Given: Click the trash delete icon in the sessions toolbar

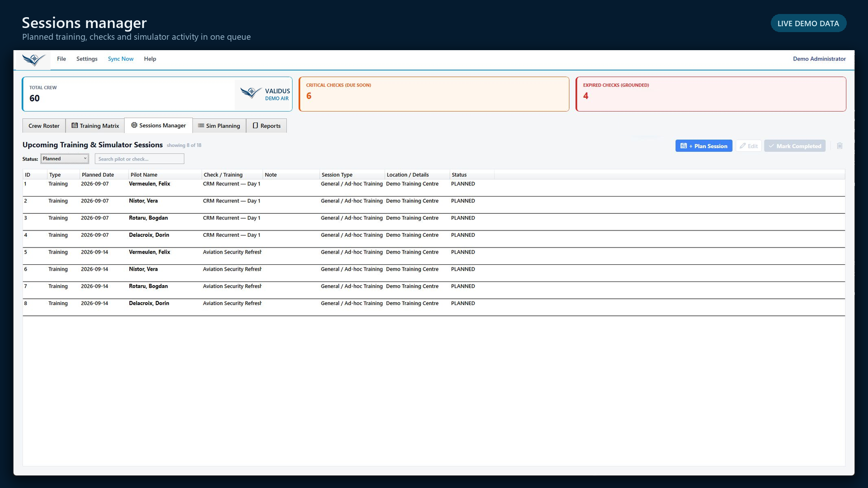Looking at the screenshot, I should tap(840, 146).
